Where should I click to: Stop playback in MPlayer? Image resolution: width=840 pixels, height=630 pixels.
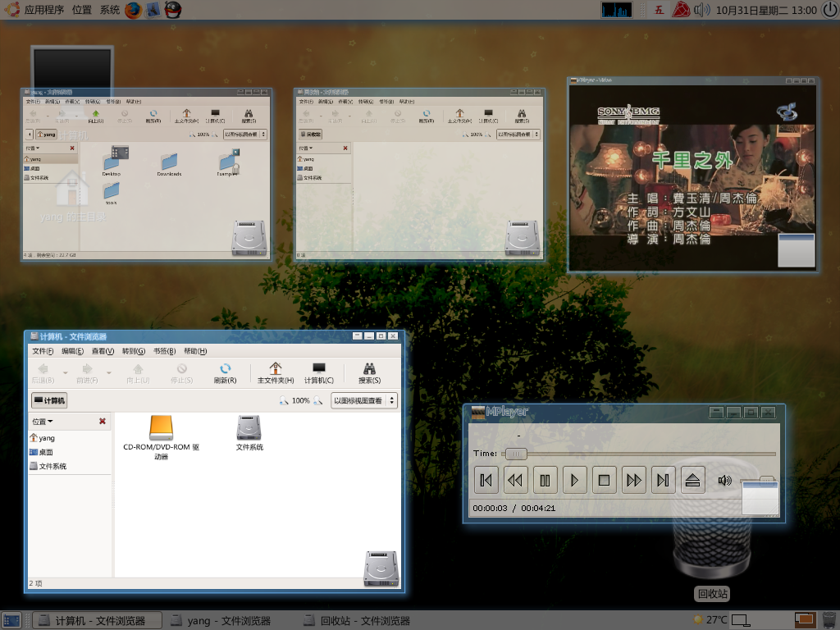click(x=604, y=480)
